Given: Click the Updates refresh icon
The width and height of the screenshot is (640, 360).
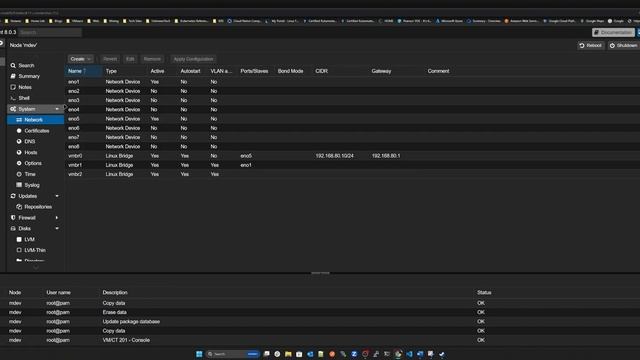Looking at the screenshot, I should (13, 196).
